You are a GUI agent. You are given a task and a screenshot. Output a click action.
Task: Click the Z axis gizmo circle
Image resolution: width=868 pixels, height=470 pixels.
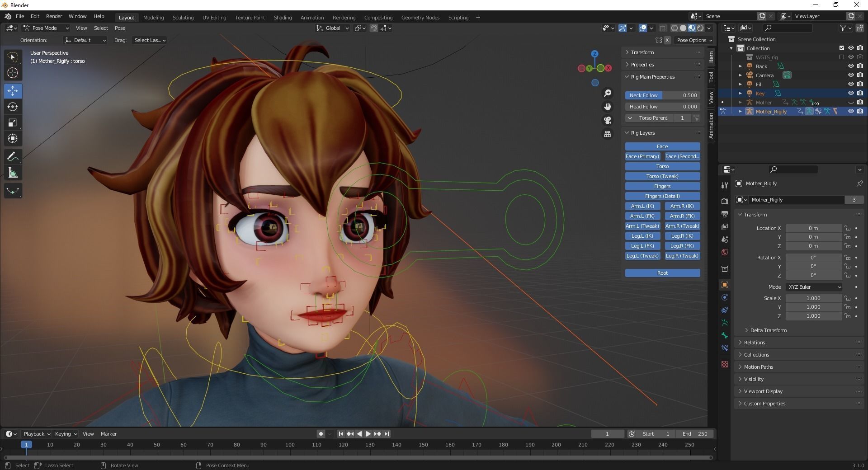(595, 54)
